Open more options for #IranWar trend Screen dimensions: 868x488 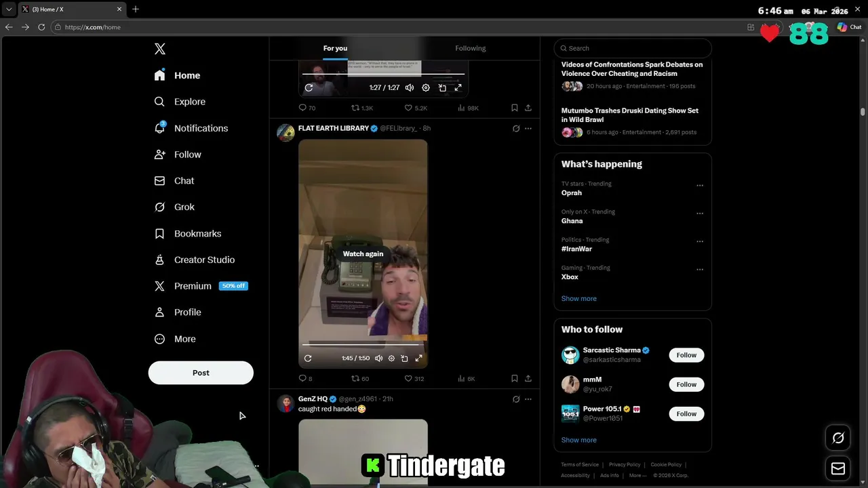[x=700, y=241]
